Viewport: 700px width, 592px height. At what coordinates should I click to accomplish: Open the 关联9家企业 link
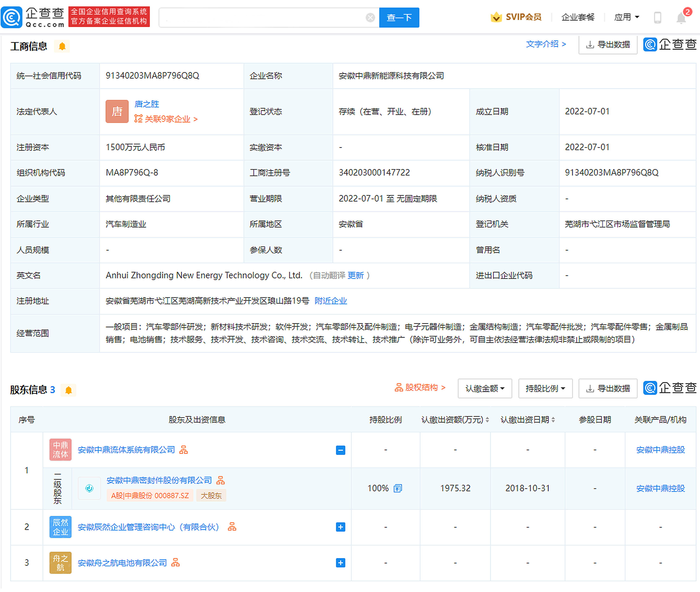tap(166, 119)
